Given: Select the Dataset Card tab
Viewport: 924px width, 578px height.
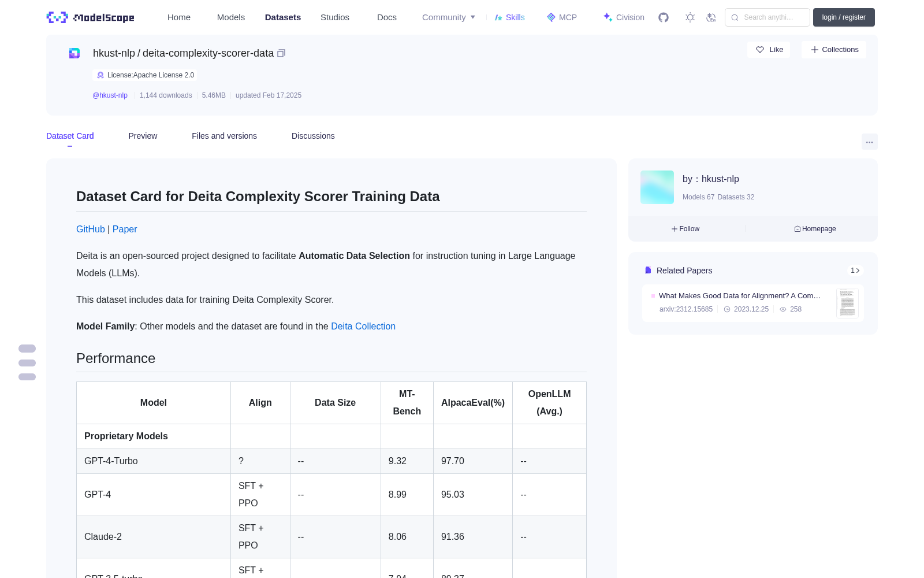Looking at the screenshot, I should pos(70,136).
